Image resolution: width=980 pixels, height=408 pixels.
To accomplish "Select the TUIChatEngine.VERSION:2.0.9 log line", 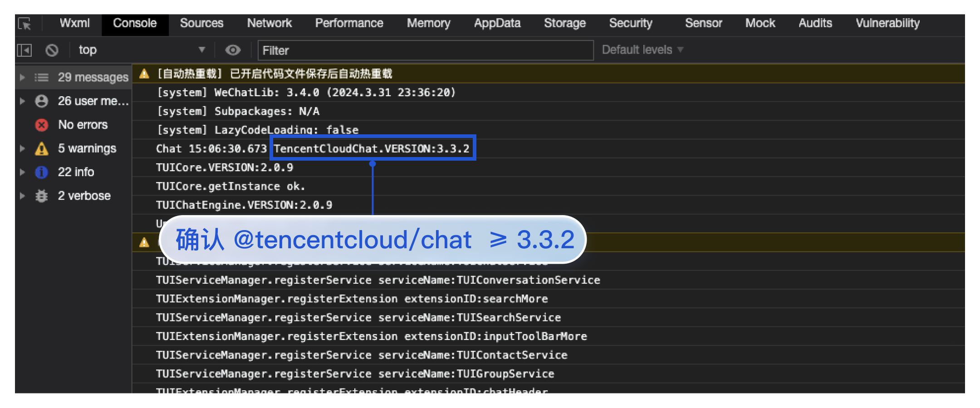I will pyautogui.click(x=549, y=205).
